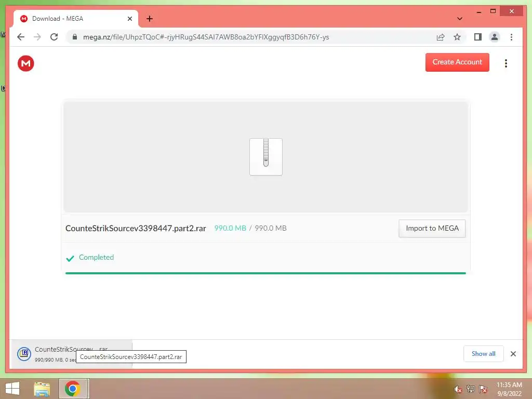Viewport: 532px width, 399px height.
Task: Click Import to MEGA button
Action: point(432,229)
